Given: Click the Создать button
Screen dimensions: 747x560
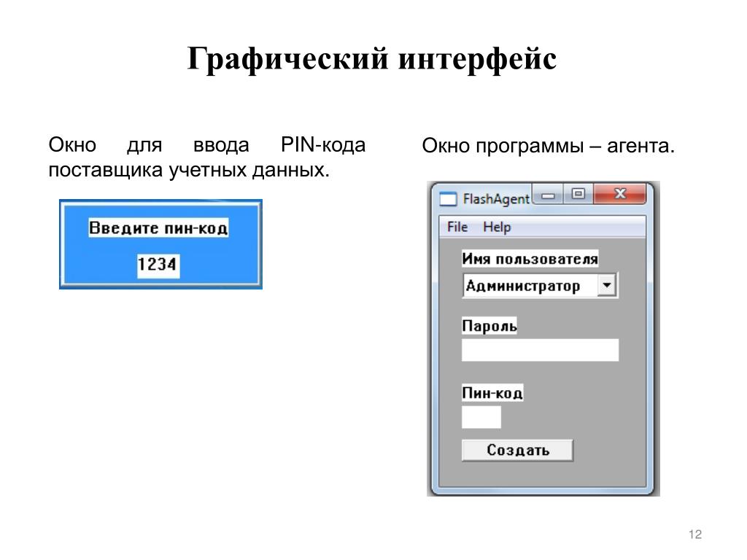Looking at the screenshot, I should 517,450.
